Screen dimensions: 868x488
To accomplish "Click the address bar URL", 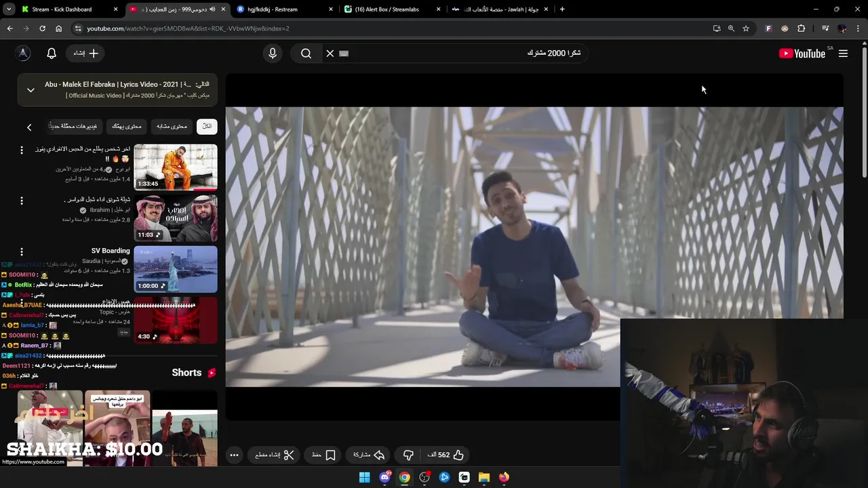I will coord(188,28).
